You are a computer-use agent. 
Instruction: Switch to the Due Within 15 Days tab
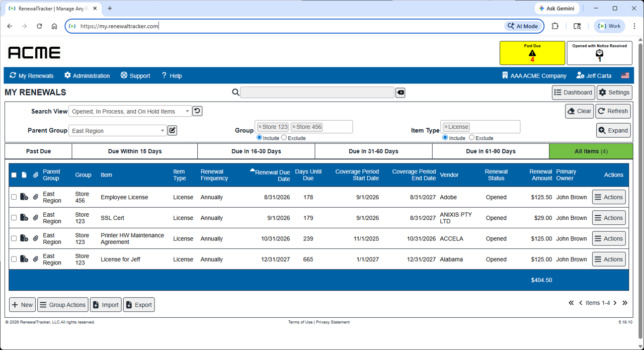[134, 151]
